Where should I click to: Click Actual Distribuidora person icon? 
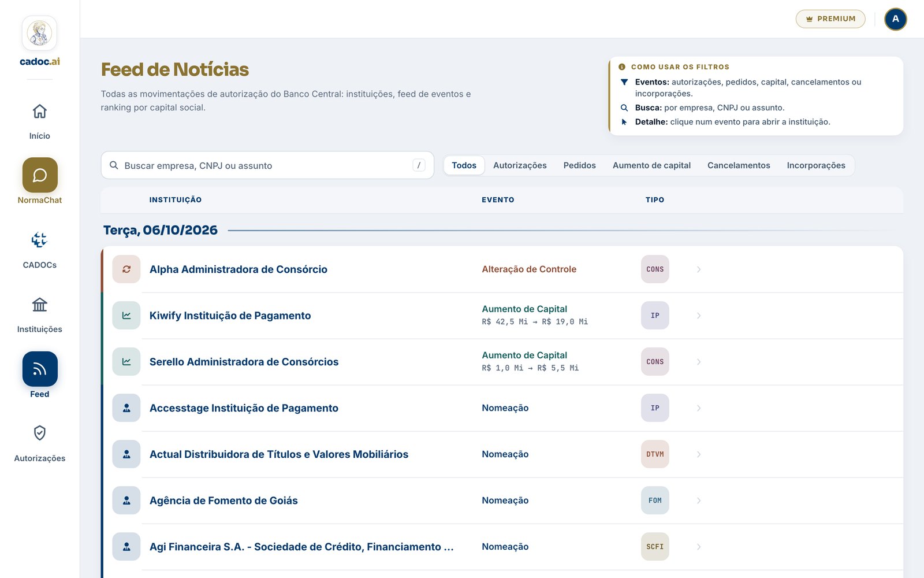coord(126,454)
